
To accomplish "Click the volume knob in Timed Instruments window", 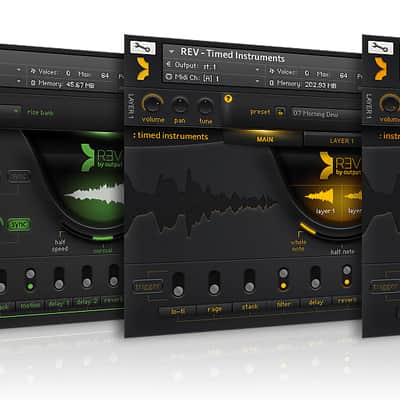I will [x=153, y=104].
